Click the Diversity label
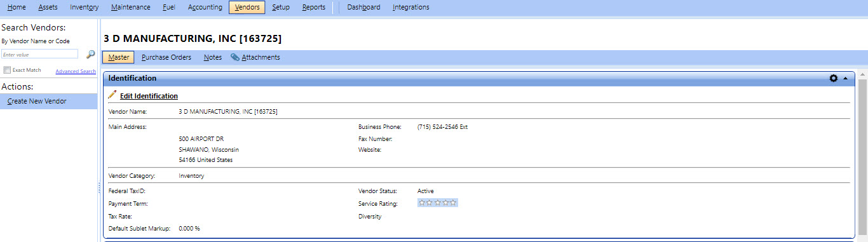Image resolution: width=868 pixels, height=242 pixels. [x=370, y=217]
